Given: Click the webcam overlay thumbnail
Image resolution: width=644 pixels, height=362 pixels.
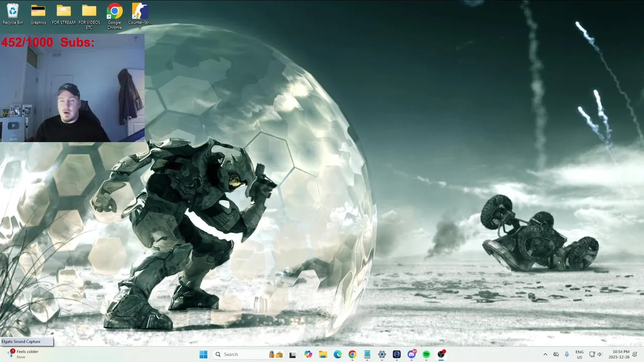Looking at the screenshot, I should [72, 88].
